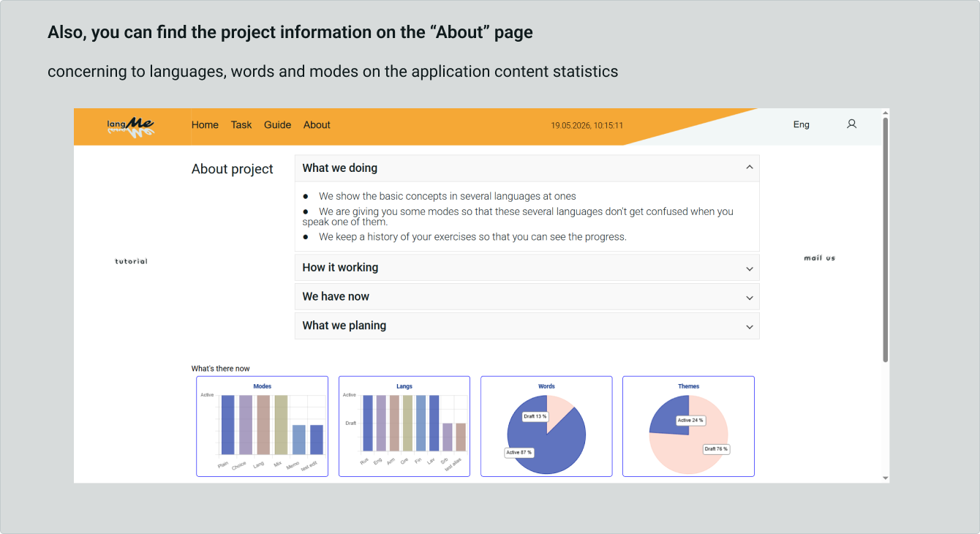Switch the language via Eng selector
The width and height of the screenshot is (980, 534).
(x=802, y=124)
